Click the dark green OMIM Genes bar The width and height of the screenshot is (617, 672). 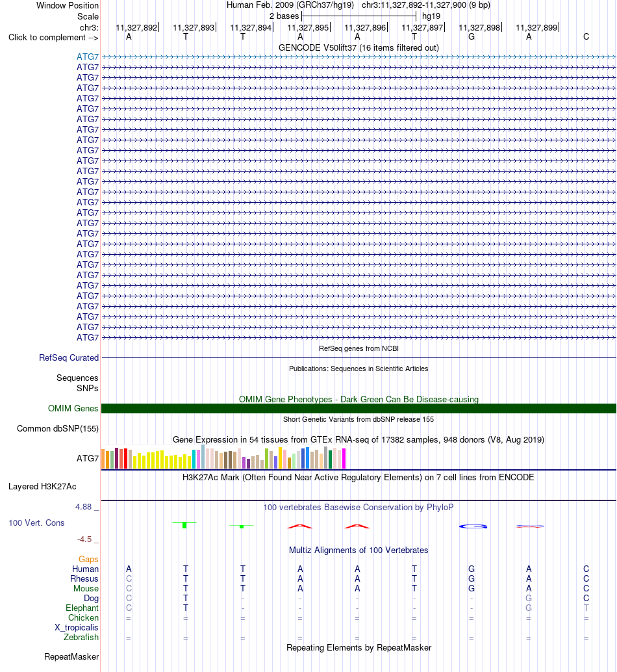click(x=359, y=408)
